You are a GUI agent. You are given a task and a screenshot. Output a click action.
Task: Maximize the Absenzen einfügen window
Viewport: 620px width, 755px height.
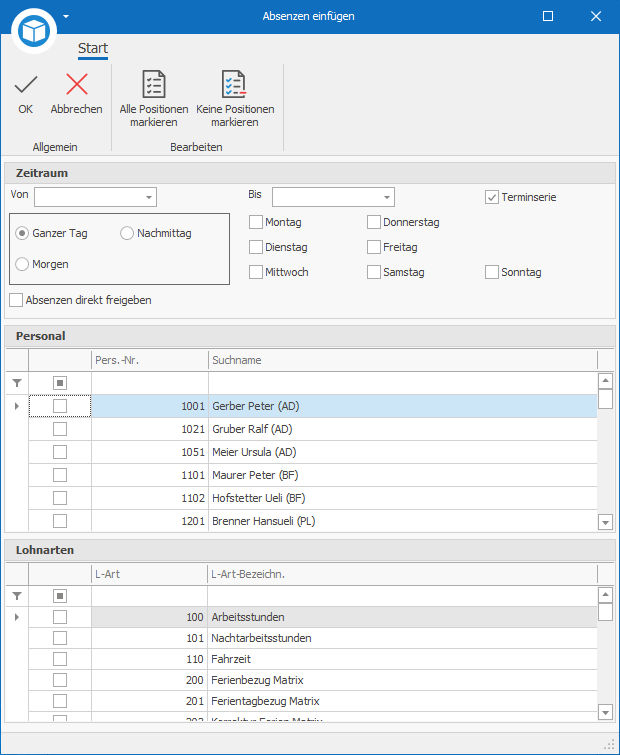548,16
